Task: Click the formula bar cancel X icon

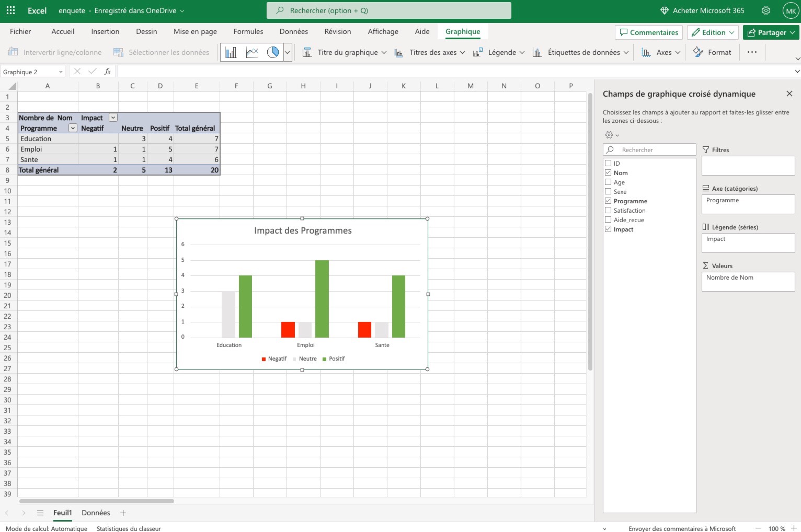Action: pos(77,72)
